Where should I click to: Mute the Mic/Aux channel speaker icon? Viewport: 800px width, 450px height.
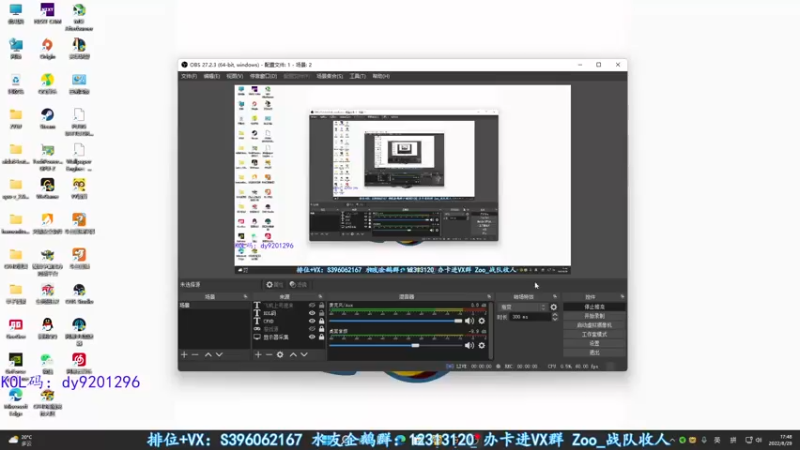coord(469,321)
